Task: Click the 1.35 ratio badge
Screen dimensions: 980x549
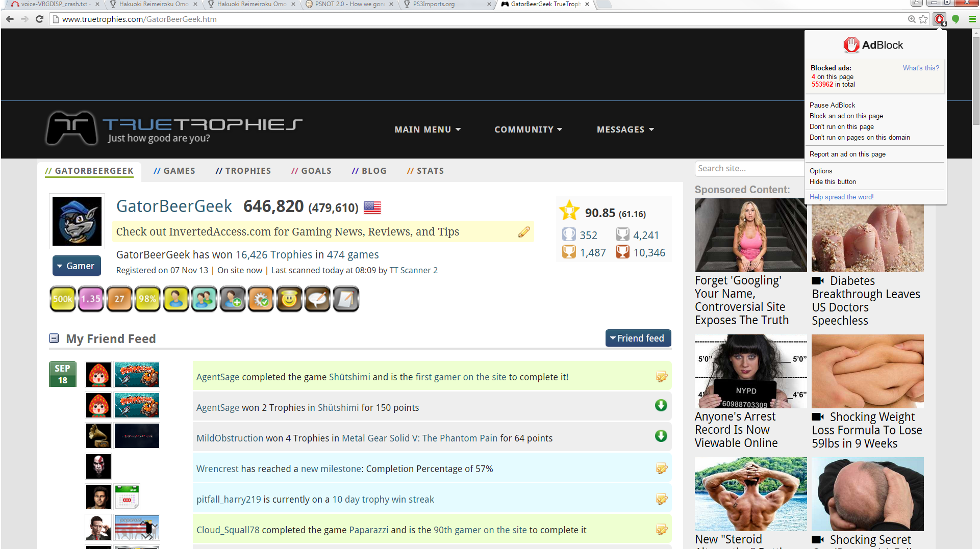Action: (x=91, y=299)
